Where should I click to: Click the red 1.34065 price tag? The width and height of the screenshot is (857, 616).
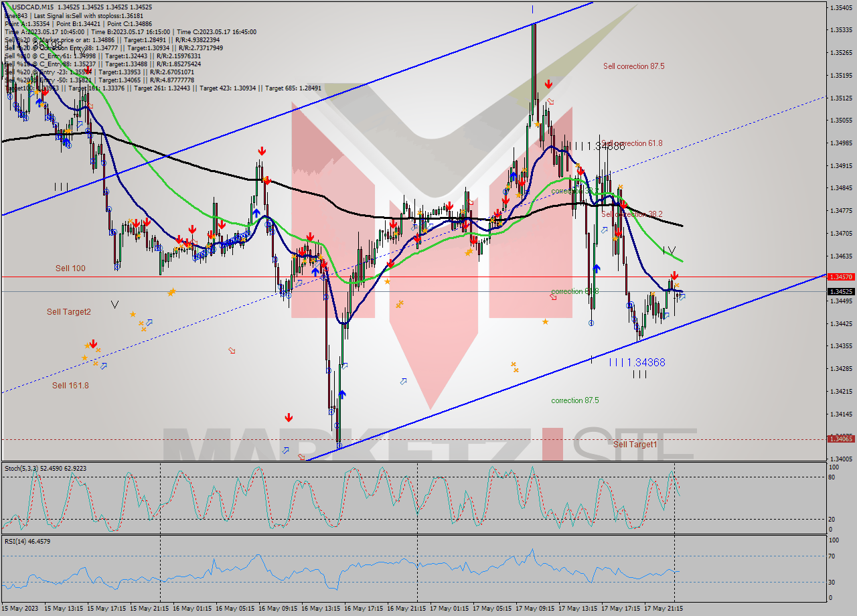point(840,439)
